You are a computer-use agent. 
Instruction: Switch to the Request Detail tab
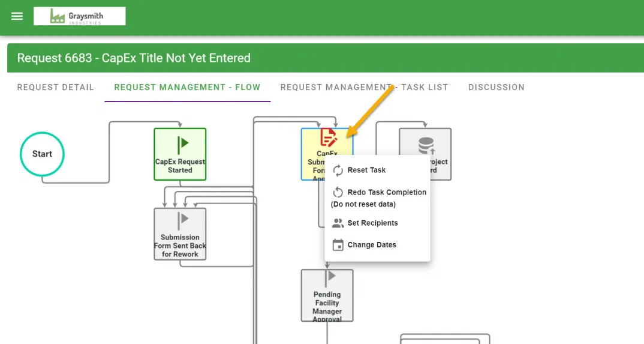(56, 88)
